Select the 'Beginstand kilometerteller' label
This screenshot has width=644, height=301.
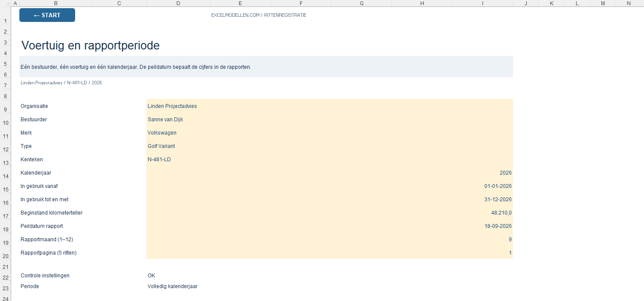52,213
